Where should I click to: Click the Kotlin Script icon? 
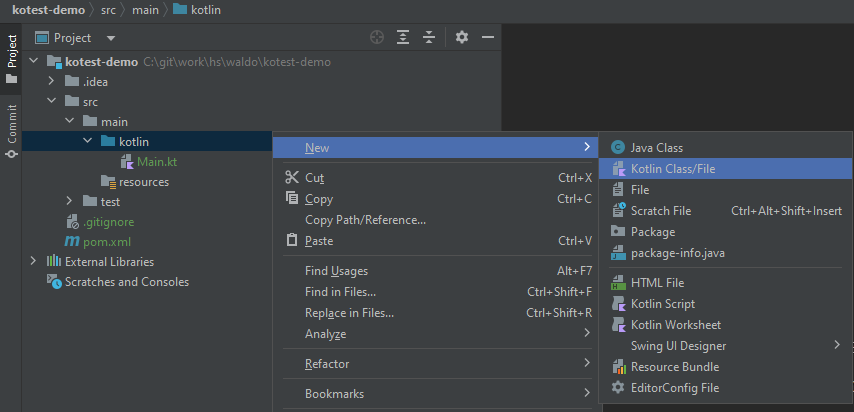pyautogui.click(x=618, y=304)
